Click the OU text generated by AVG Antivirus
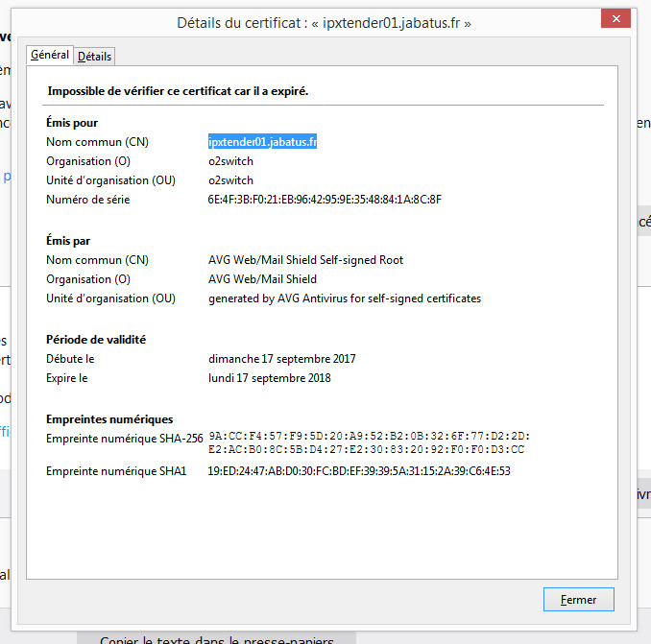Image resolution: width=651 pixels, height=644 pixels. (345, 298)
